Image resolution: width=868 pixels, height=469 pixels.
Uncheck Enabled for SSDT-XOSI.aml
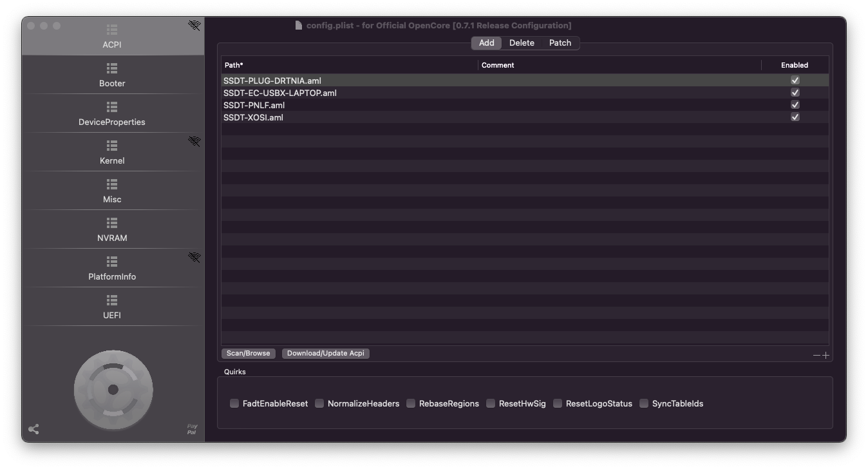pyautogui.click(x=795, y=117)
